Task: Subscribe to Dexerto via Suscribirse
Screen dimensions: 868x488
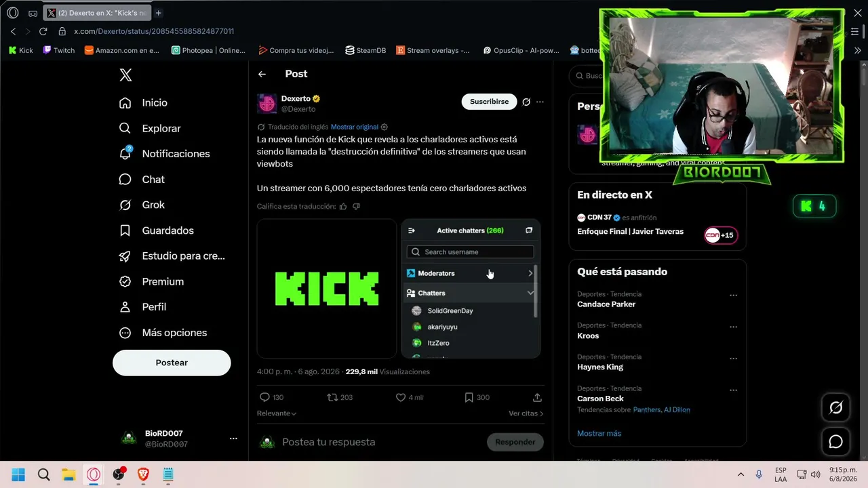Action: (x=489, y=102)
